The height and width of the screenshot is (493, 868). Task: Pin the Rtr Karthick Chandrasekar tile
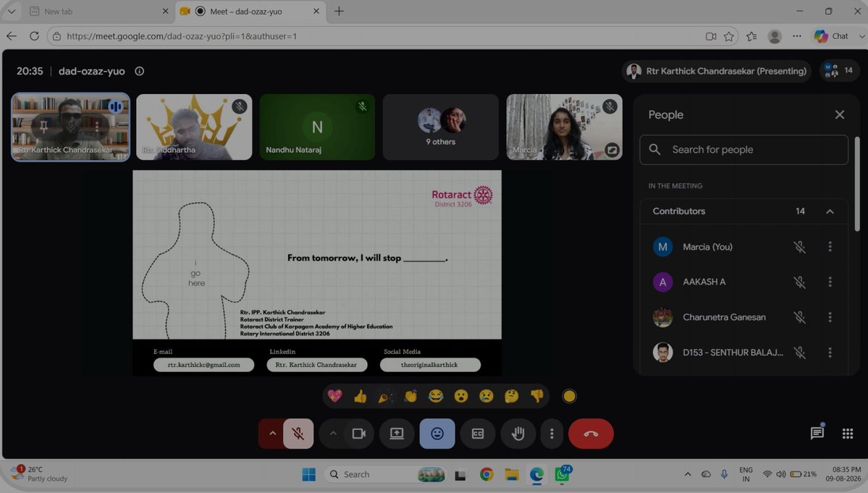click(x=43, y=126)
